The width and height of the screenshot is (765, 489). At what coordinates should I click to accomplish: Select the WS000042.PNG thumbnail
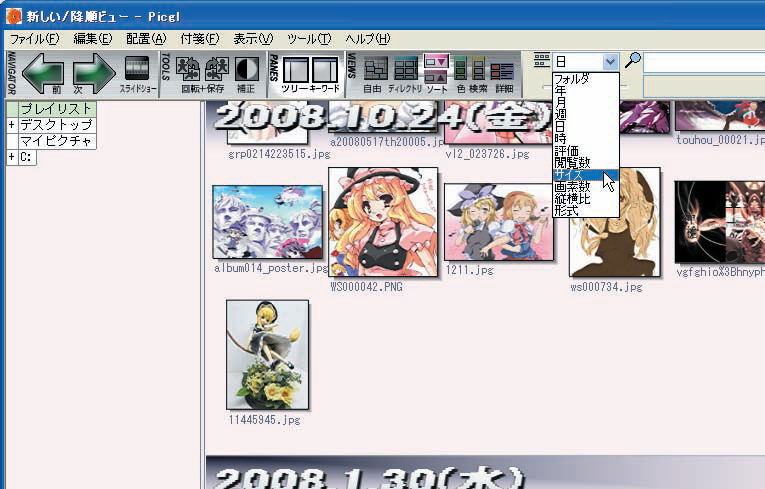(x=383, y=222)
